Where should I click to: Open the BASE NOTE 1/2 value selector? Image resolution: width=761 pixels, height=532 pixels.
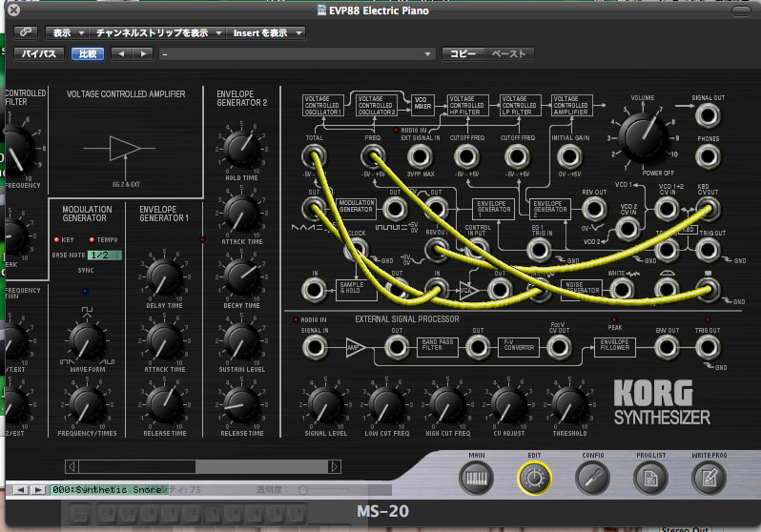[104, 255]
